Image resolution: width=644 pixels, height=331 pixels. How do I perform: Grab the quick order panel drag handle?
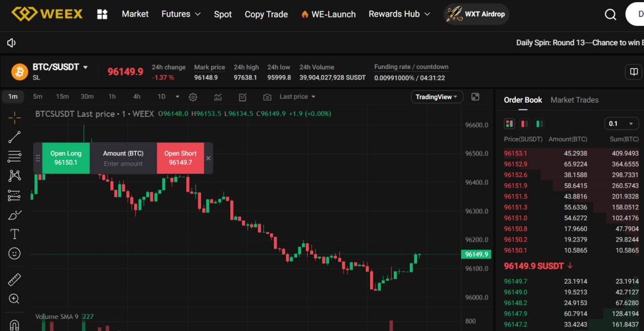(38, 158)
